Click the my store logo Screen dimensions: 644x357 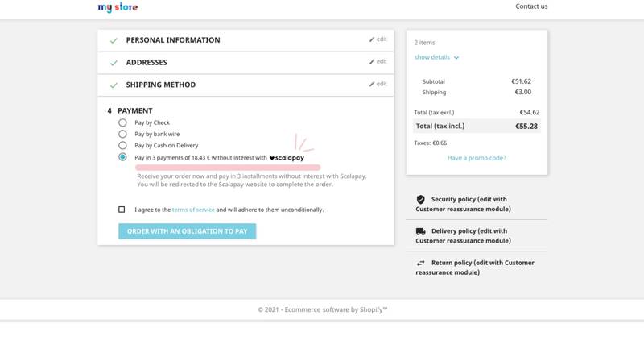pos(118,7)
